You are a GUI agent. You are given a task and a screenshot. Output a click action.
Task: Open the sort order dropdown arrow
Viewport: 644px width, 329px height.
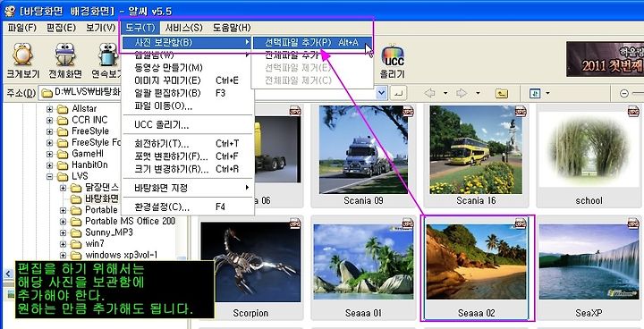pos(547,94)
